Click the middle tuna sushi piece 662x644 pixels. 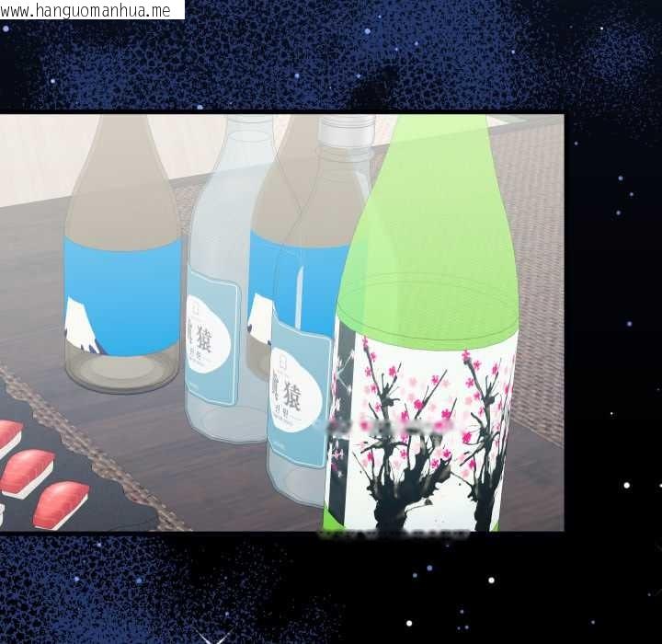click(x=26, y=471)
